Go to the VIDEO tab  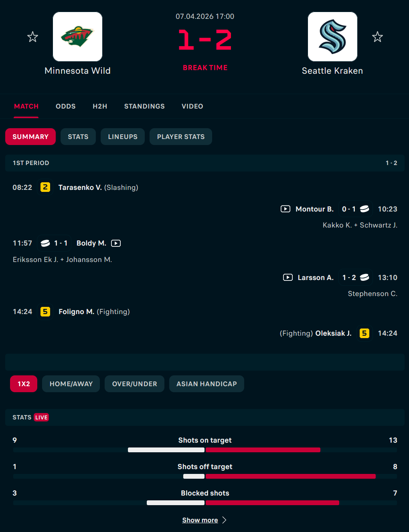point(192,106)
